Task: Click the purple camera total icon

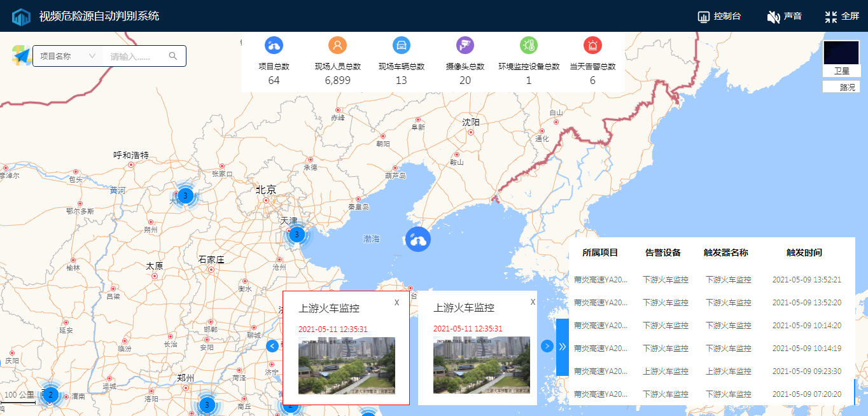Action: pos(465,45)
